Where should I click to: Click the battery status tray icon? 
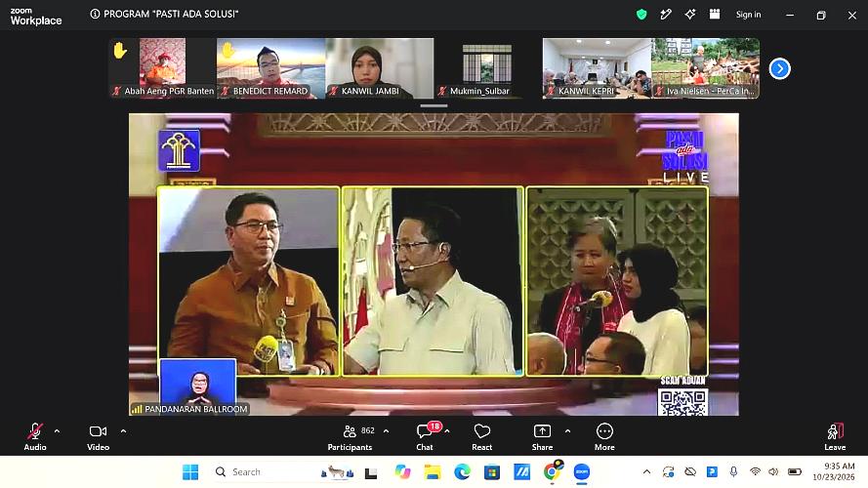tap(795, 472)
